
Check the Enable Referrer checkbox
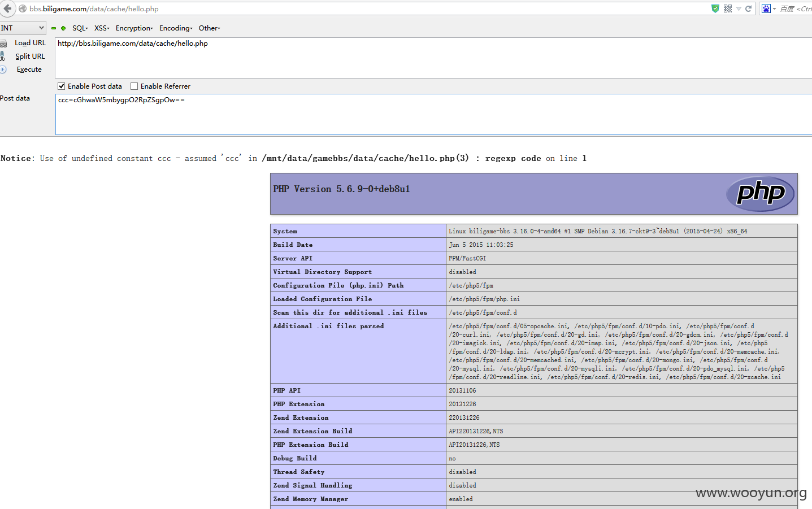(x=134, y=86)
